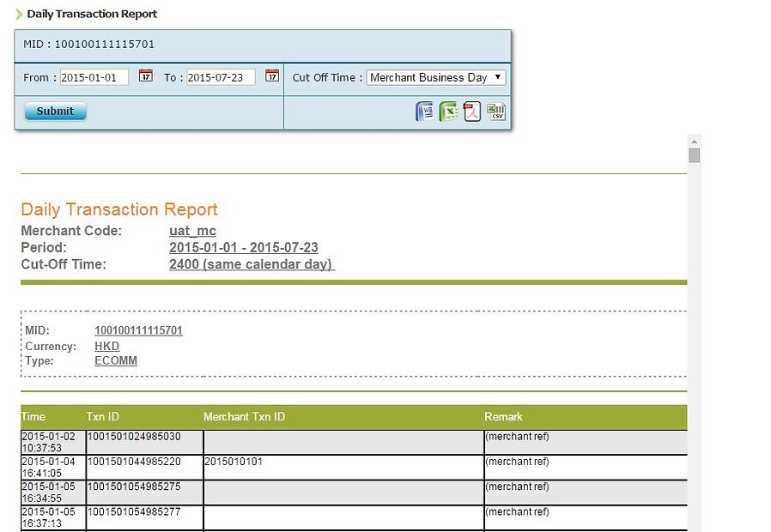Export report as PDF file
Viewport: 771px width, 532px height.
pos(472,112)
